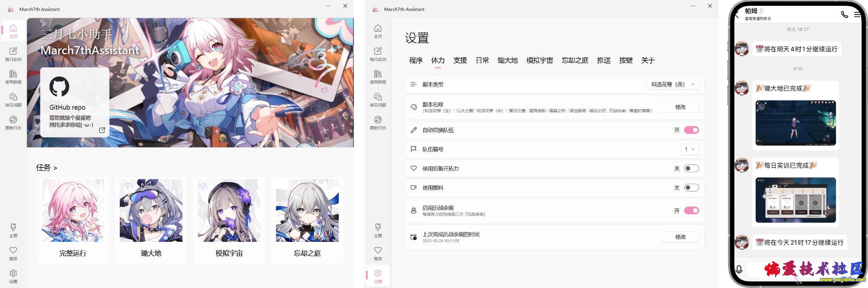Screen dimensions: 868x288
Task: Tap the 将在明天4时1分继续运行 message
Action: click(x=797, y=49)
